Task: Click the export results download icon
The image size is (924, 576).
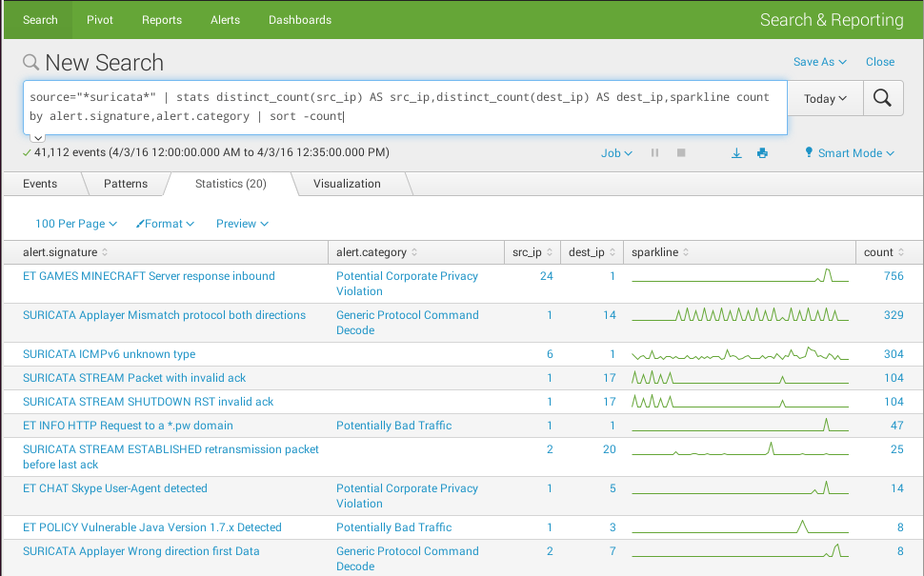Action: point(736,153)
